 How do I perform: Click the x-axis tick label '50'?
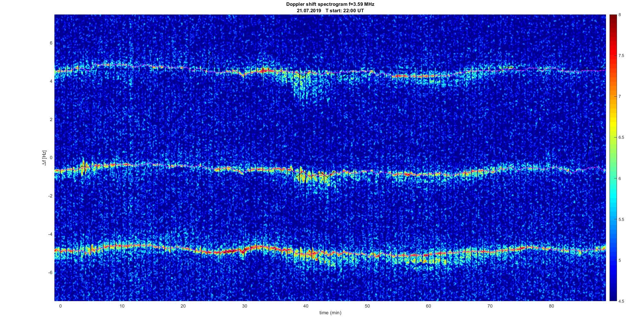[x=367, y=306]
